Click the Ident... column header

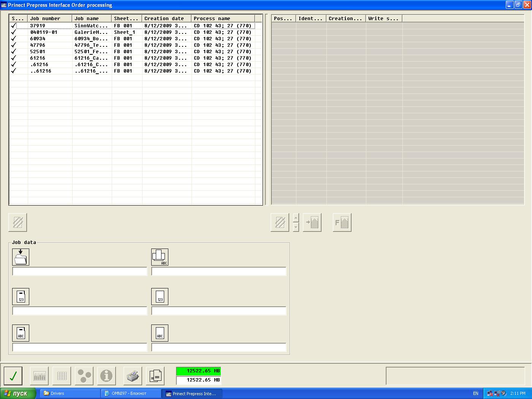311,18
